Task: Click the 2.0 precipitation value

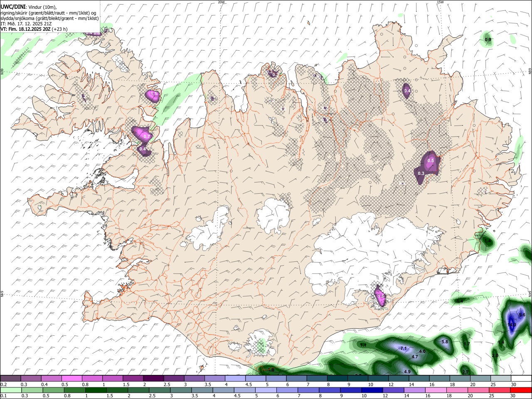Action: pyautogui.click(x=495, y=356)
